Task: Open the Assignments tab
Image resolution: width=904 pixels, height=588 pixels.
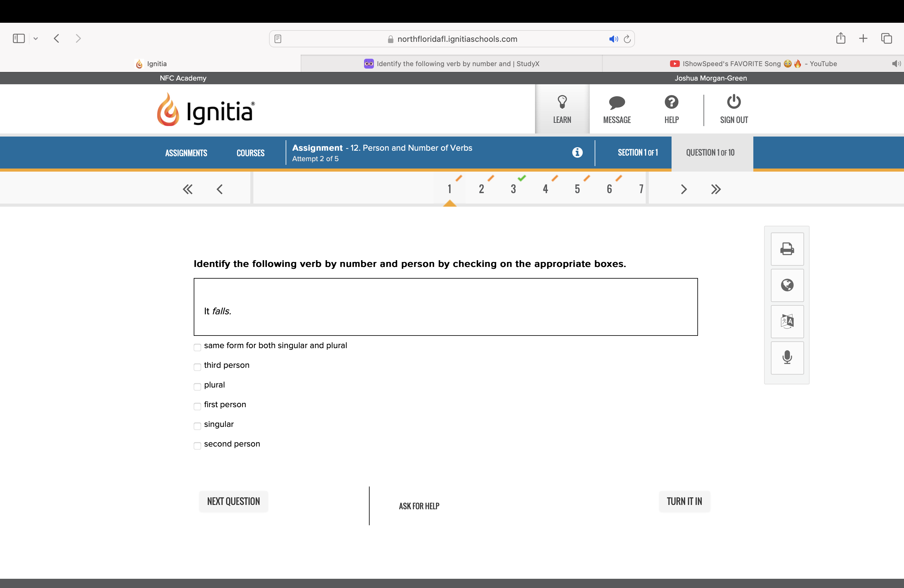Action: tap(186, 153)
